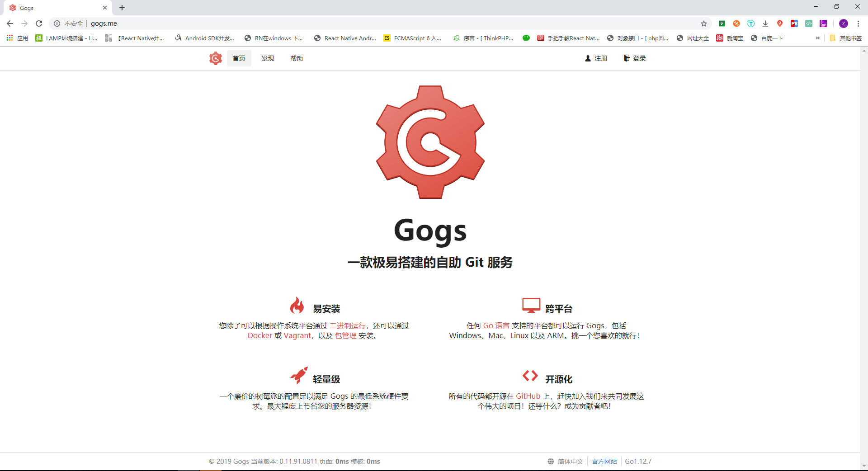Viewport: 868px width, 471px height.
Task: Click the orange circle extension icon
Action: coord(736,24)
